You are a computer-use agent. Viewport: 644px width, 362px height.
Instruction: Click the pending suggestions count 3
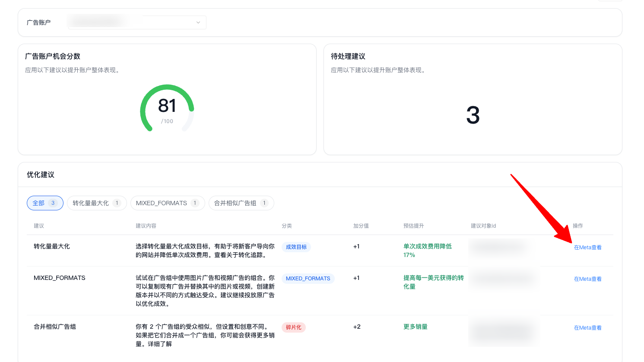point(473,115)
